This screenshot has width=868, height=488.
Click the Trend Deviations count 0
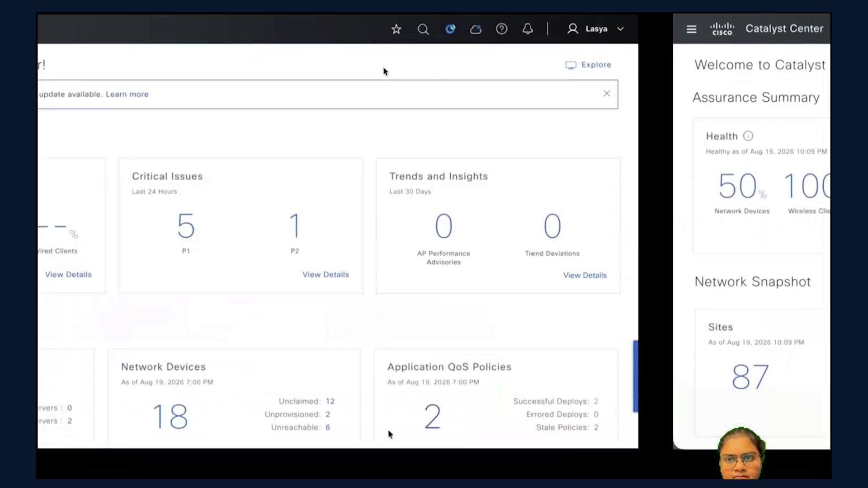point(552,226)
